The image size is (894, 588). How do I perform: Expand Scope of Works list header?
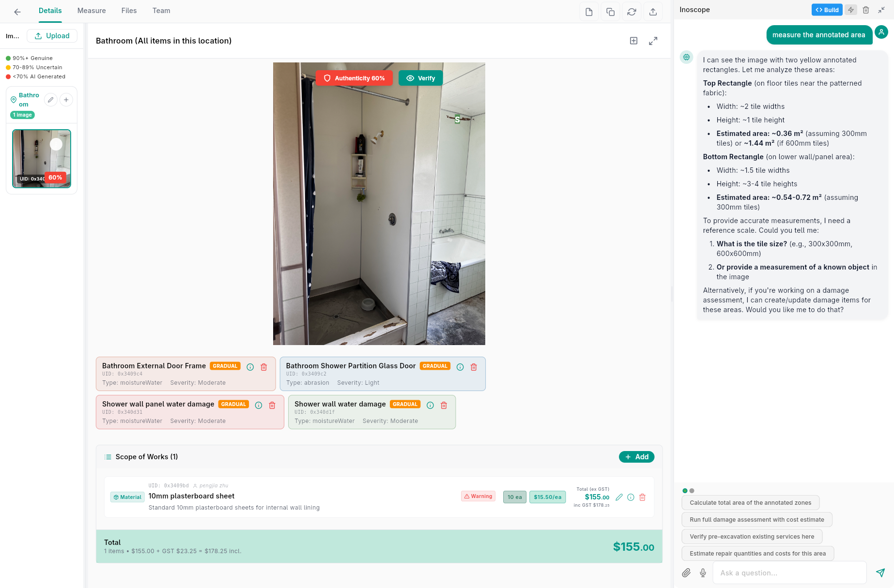141,457
